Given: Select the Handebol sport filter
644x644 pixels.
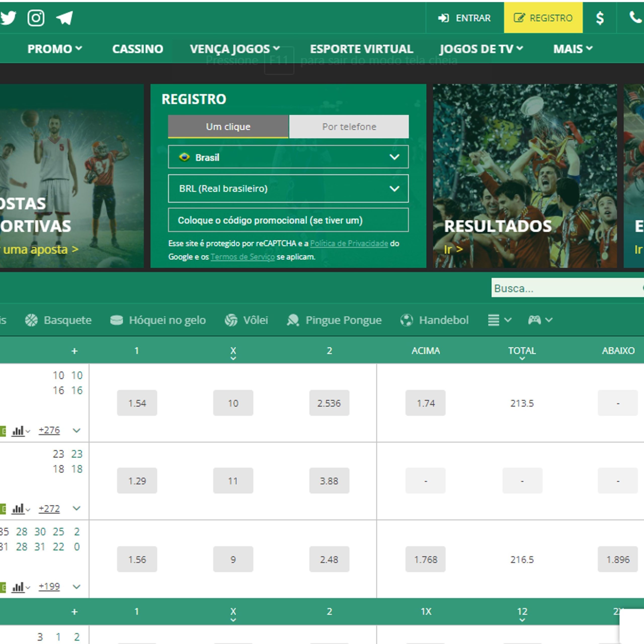Looking at the screenshot, I should [434, 320].
